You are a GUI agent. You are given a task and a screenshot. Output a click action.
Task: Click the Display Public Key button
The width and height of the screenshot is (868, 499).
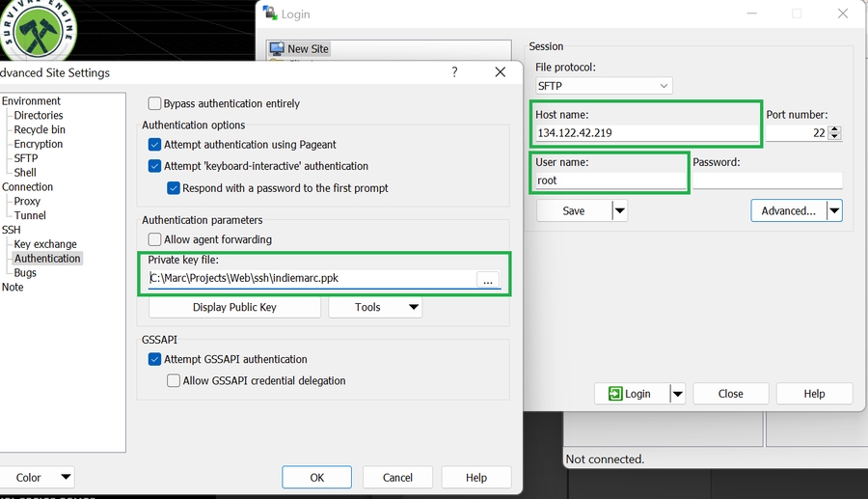(x=234, y=307)
